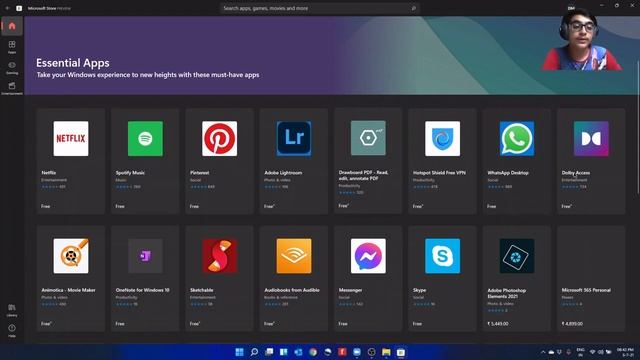This screenshot has width=640, height=360.
Task: Select the Adobe Photoshop Elements 2021 icon
Action: 516,256
